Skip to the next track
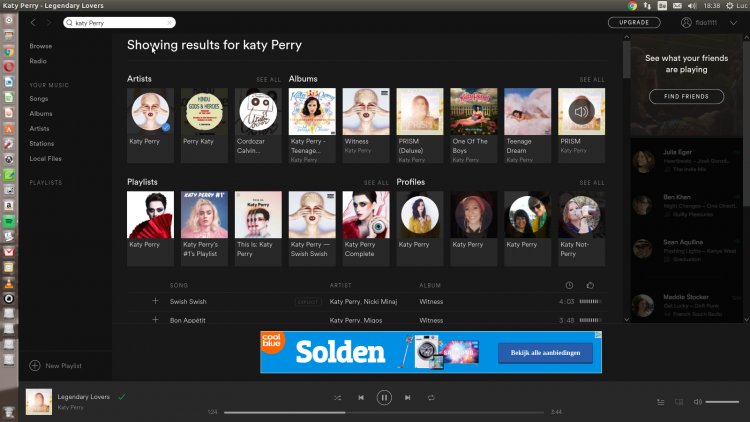This screenshot has width=750, height=422. point(408,398)
